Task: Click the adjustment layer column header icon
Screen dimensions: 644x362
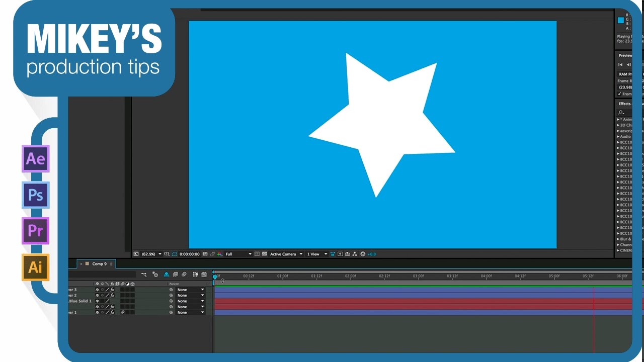Action: click(x=127, y=284)
